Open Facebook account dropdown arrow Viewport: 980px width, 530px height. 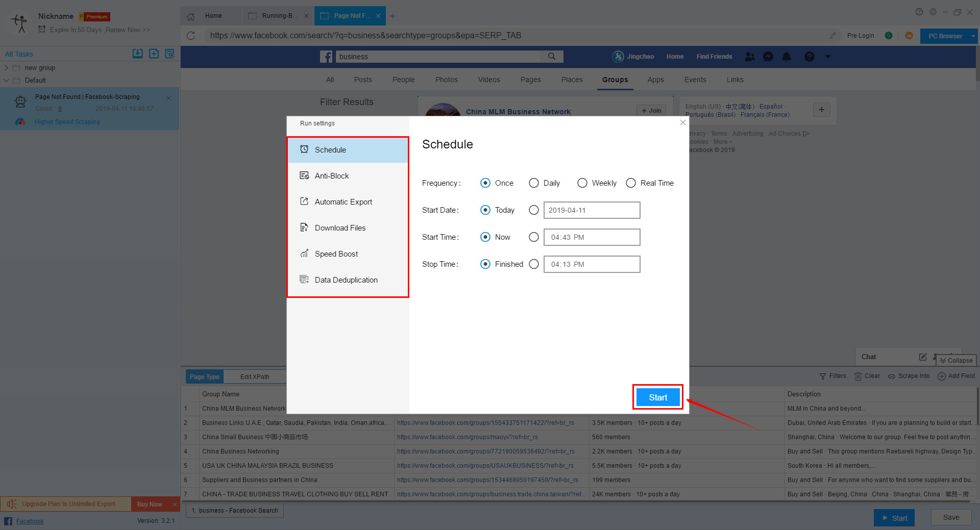click(828, 57)
